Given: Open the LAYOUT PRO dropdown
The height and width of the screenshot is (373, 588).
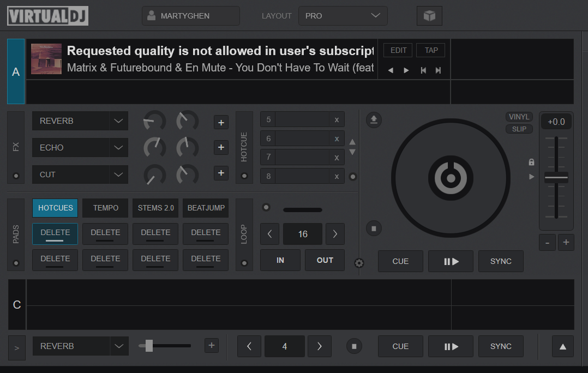Looking at the screenshot, I should (343, 16).
